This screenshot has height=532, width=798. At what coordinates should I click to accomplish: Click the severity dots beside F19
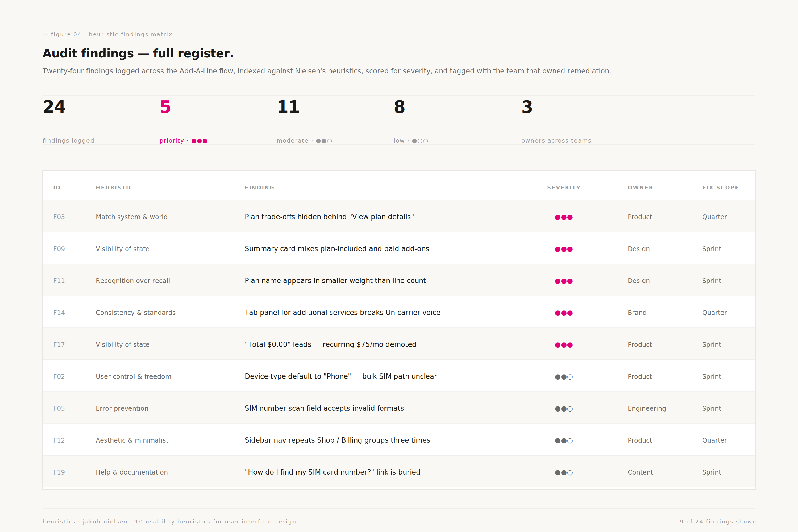tap(564, 472)
